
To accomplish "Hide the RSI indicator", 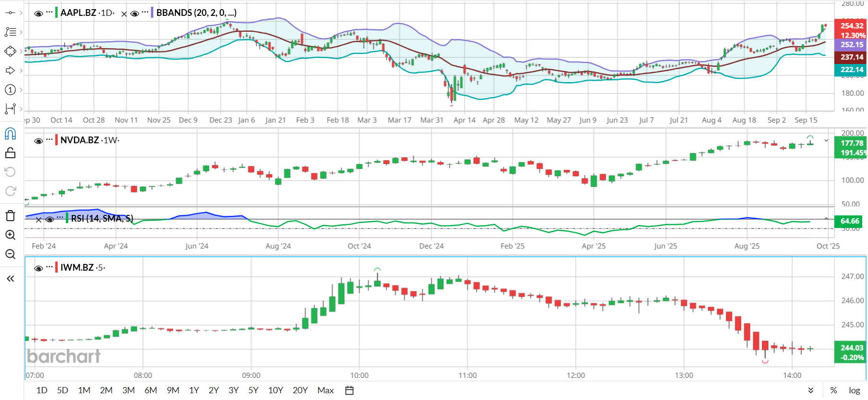I will click(50, 220).
